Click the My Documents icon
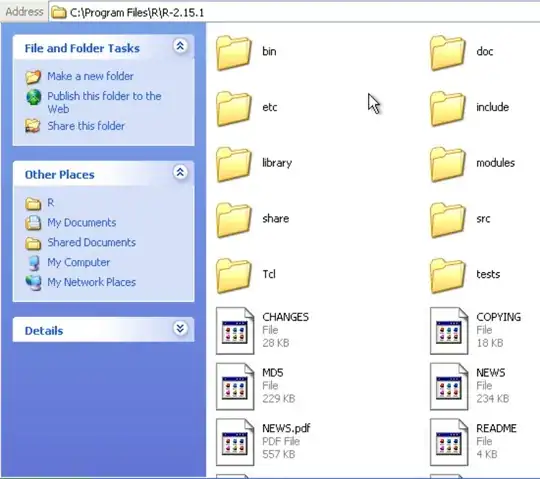 33,223
